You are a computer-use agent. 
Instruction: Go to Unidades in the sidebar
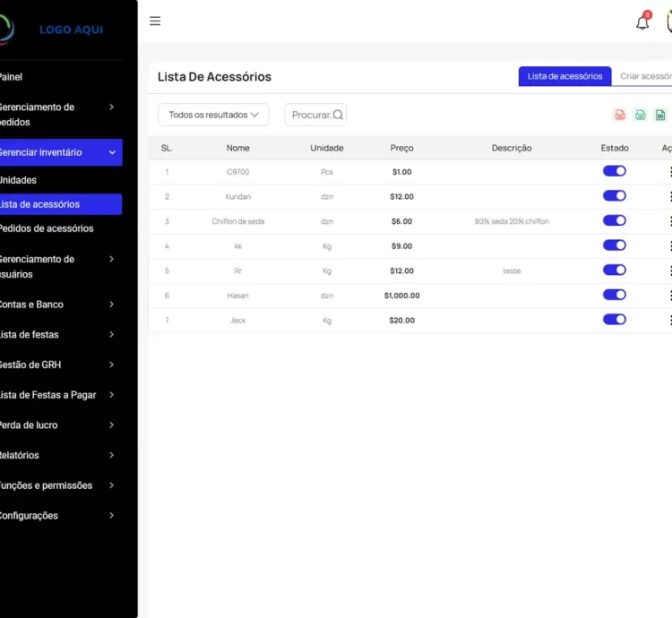(x=18, y=180)
